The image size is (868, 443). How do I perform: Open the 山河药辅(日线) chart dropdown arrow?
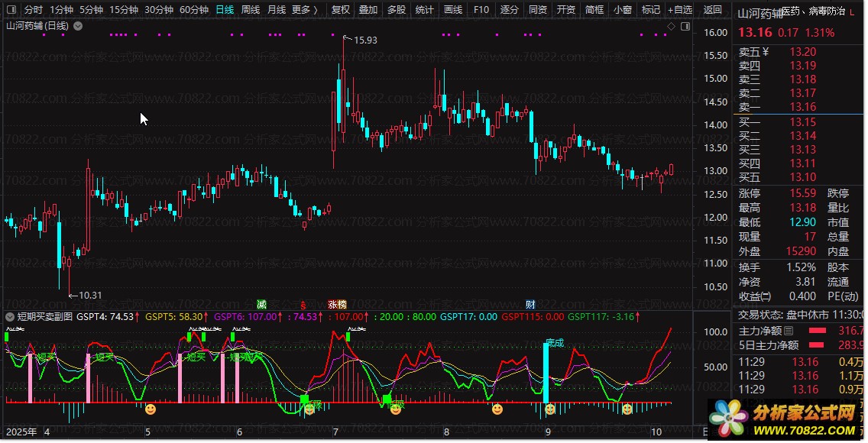(79, 26)
